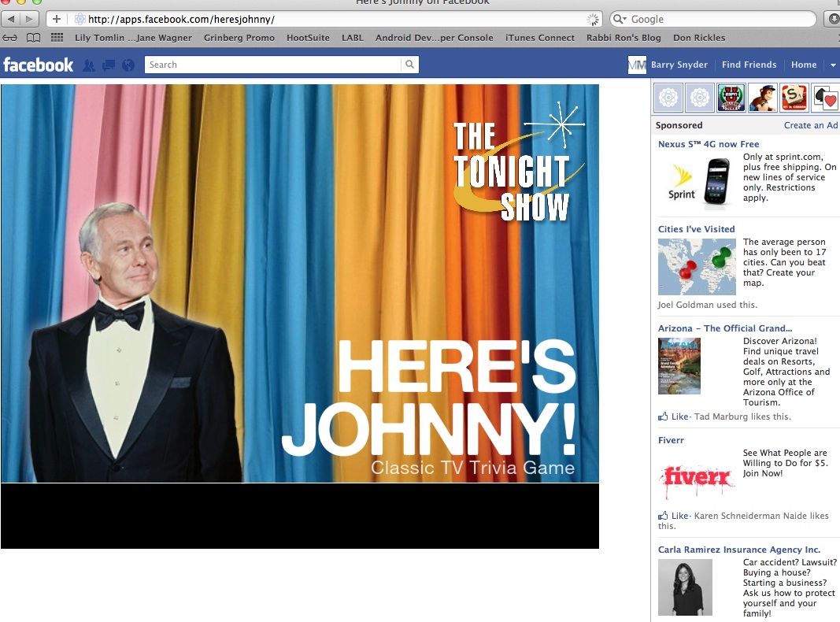Open the Grinberg Promo bookmark
Image resolution: width=840 pixels, height=622 pixels.
click(x=239, y=38)
